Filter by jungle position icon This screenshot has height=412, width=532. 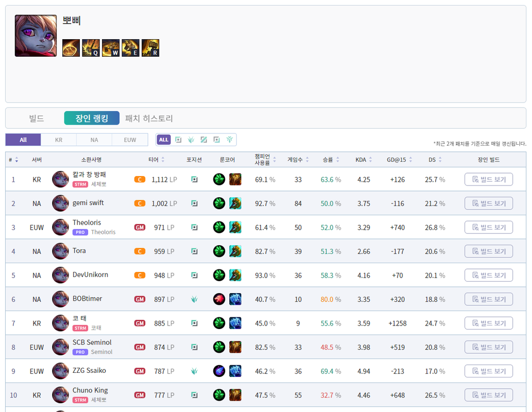point(191,140)
